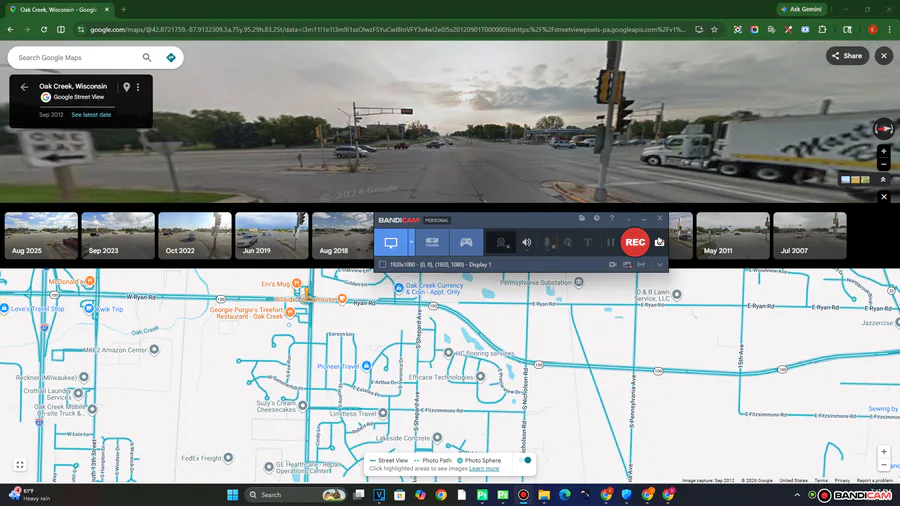Select the Jun 2019 imagery thumbnail

(x=272, y=235)
